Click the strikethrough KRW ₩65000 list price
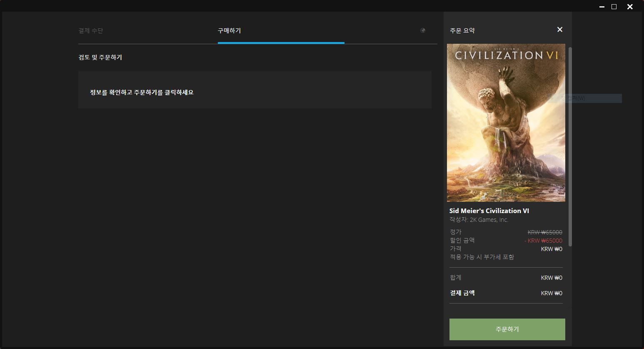The height and width of the screenshot is (349, 644). click(x=545, y=232)
